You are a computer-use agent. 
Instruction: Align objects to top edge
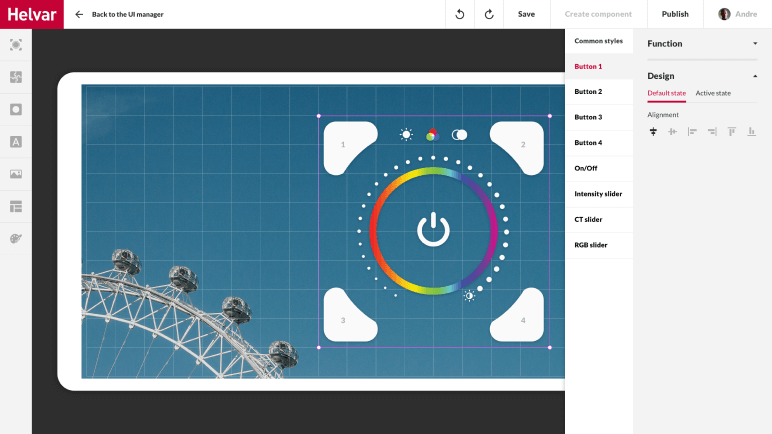(x=732, y=132)
